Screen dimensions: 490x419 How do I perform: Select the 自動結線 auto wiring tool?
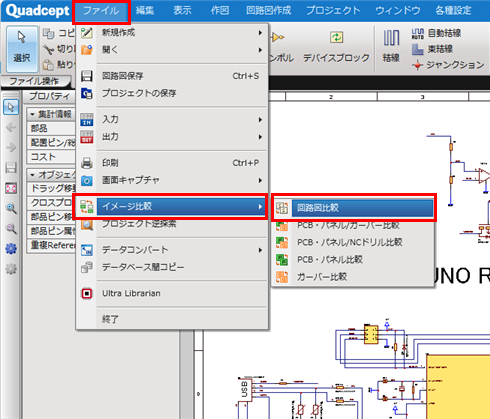click(x=436, y=33)
